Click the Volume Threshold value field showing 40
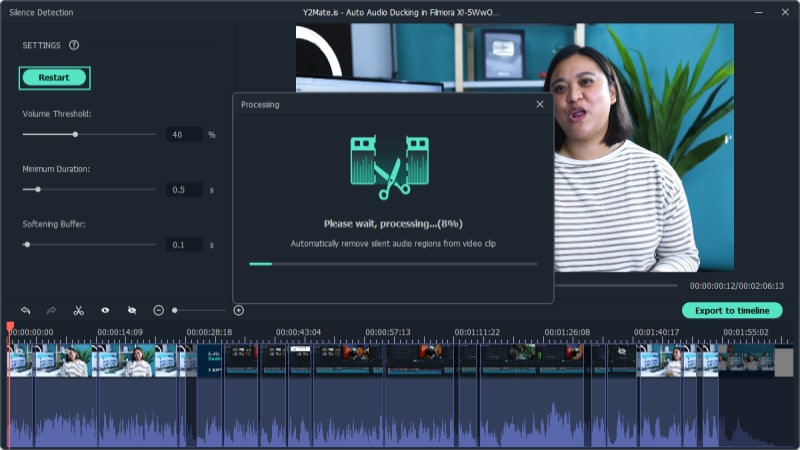The width and height of the screenshot is (800, 450). pyautogui.click(x=184, y=135)
